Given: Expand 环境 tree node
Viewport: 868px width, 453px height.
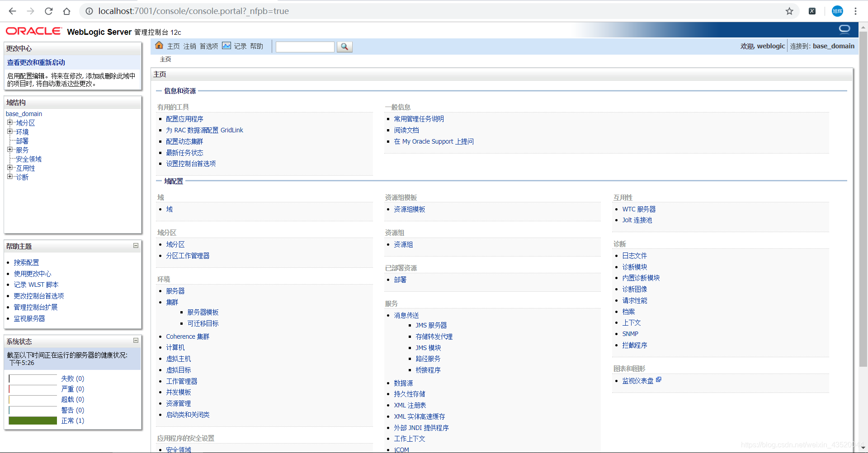Looking at the screenshot, I should pyautogui.click(x=10, y=131).
